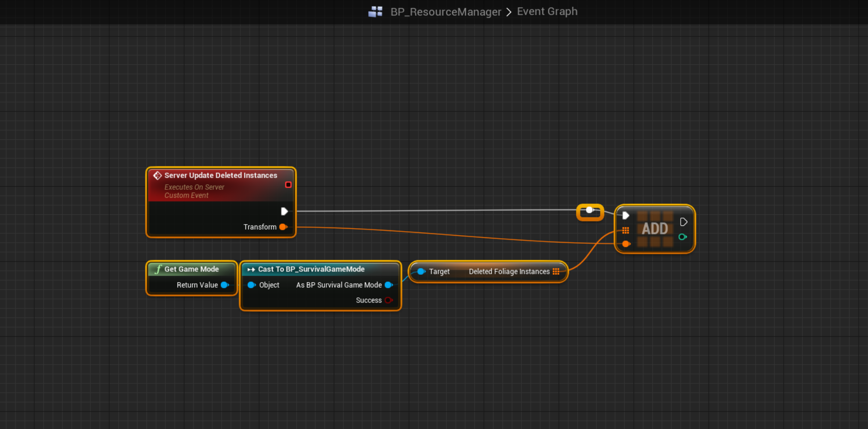868x429 pixels.
Task: Select the Cast To BP_SurvivalGameMode node title
Action: point(311,269)
